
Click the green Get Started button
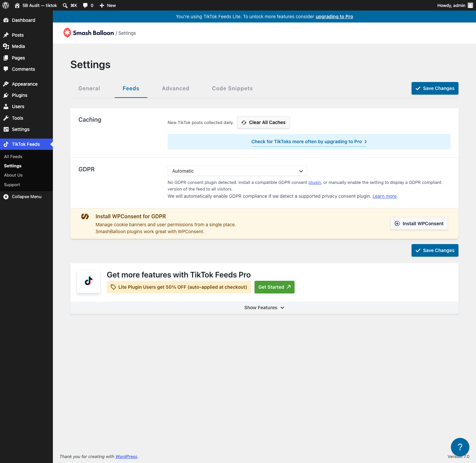(274, 287)
